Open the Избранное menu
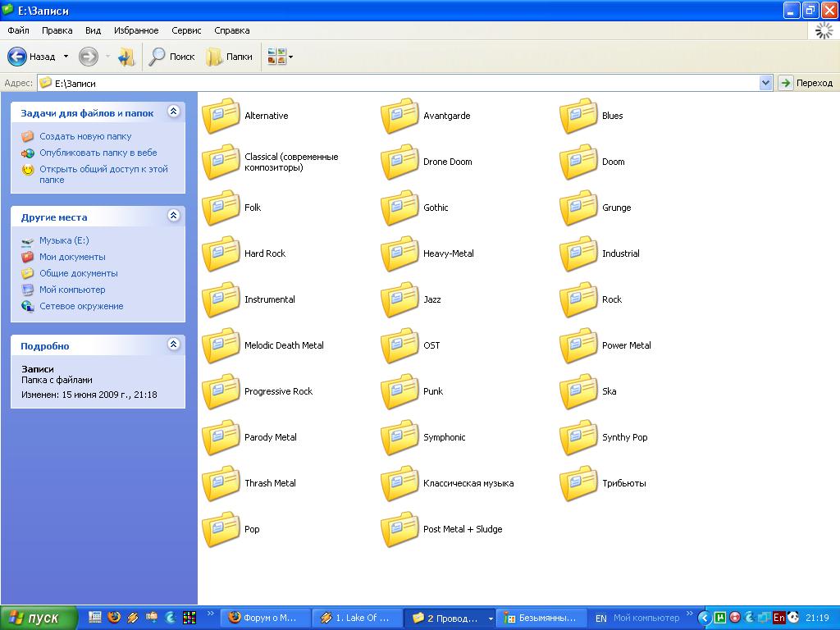The width and height of the screenshot is (840, 630). pos(136,30)
